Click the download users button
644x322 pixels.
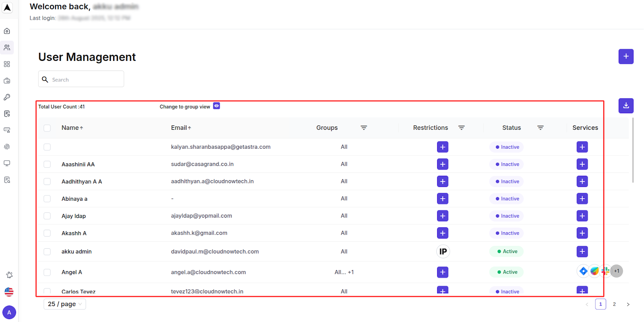pyautogui.click(x=626, y=106)
